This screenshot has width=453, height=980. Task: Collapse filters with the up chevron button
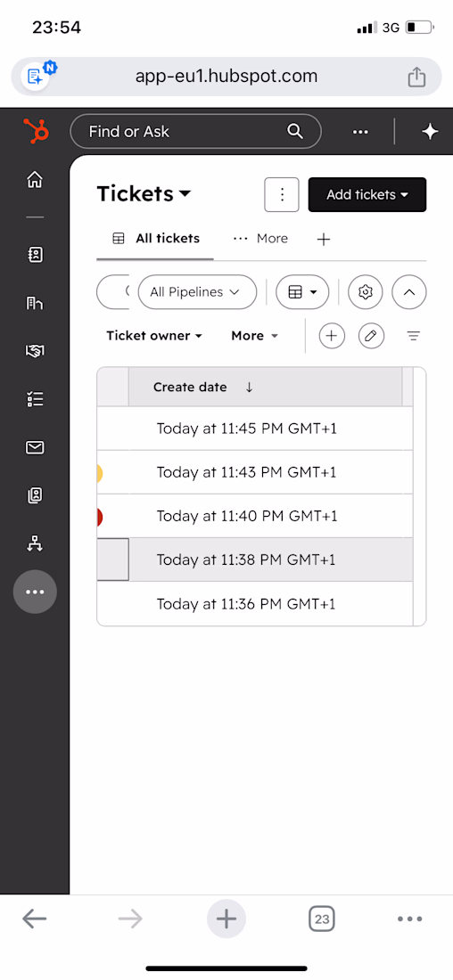(x=409, y=292)
